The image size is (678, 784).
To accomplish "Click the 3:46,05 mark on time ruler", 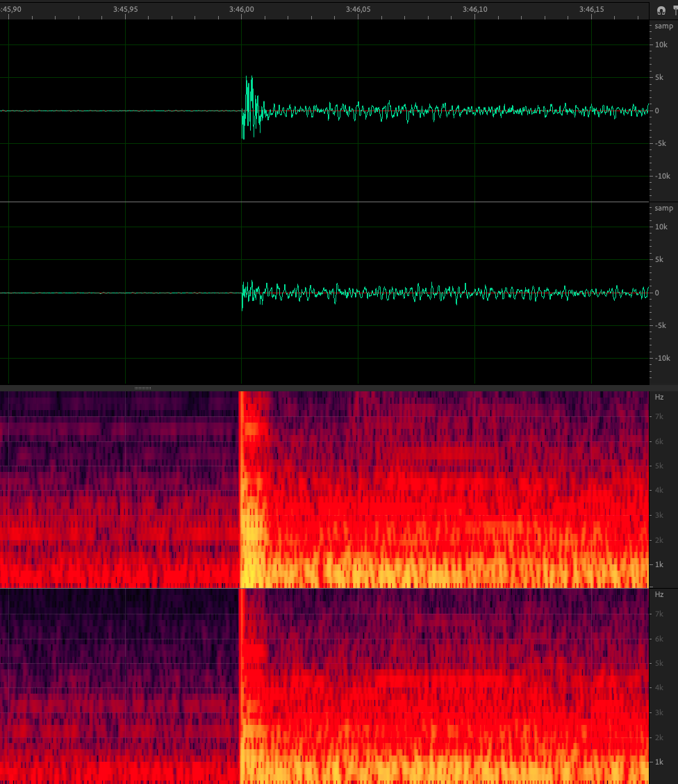I will coord(358,9).
